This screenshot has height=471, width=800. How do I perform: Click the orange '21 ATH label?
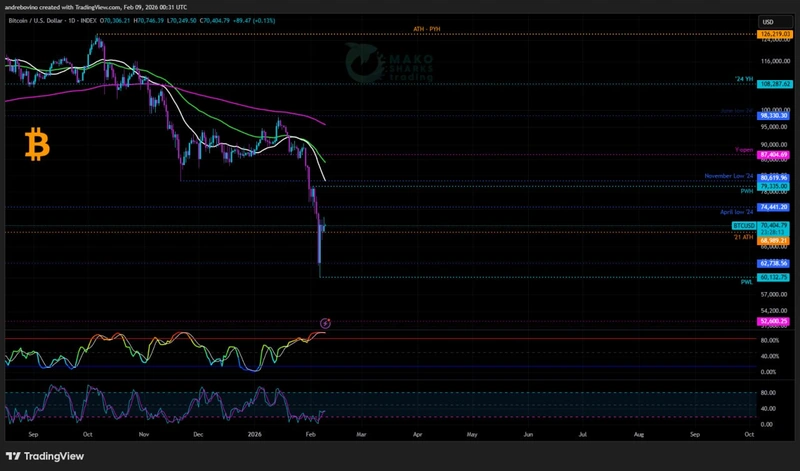(x=744, y=237)
